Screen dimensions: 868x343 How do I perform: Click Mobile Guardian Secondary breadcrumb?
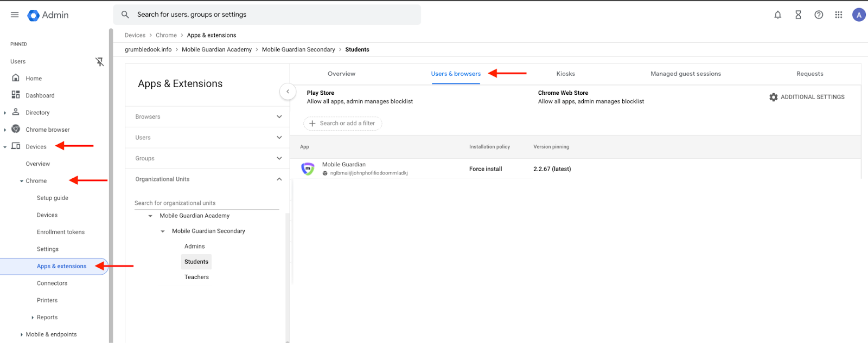(x=298, y=49)
